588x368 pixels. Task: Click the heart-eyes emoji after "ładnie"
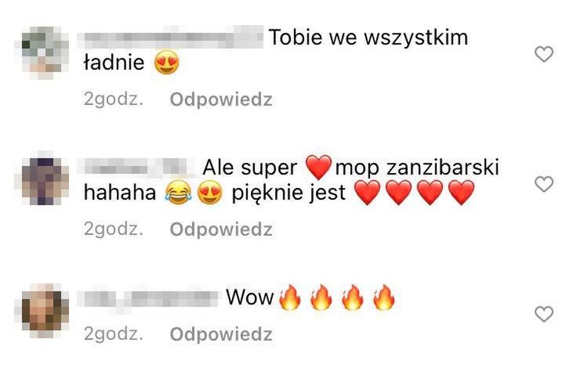point(167,63)
